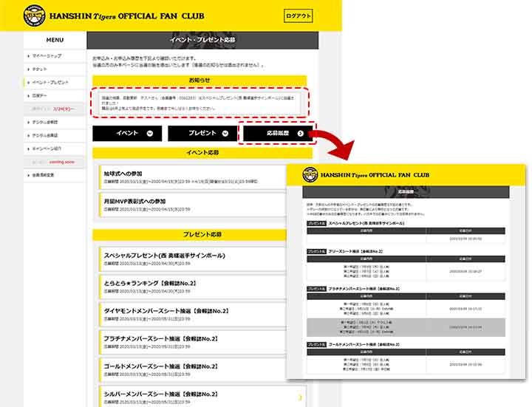
Task: Click the red 3/24(火)〜 text in the side menu
Action: click(64, 109)
